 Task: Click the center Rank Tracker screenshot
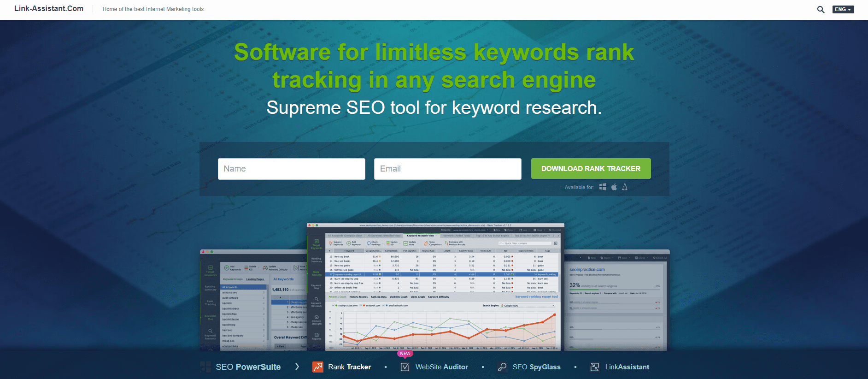tap(436, 287)
